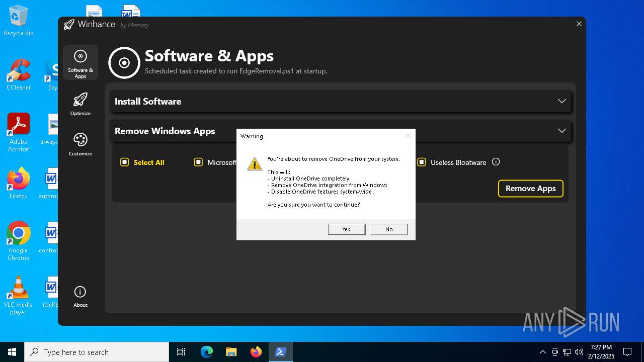Decline OneDrive removal with No

[389, 229]
